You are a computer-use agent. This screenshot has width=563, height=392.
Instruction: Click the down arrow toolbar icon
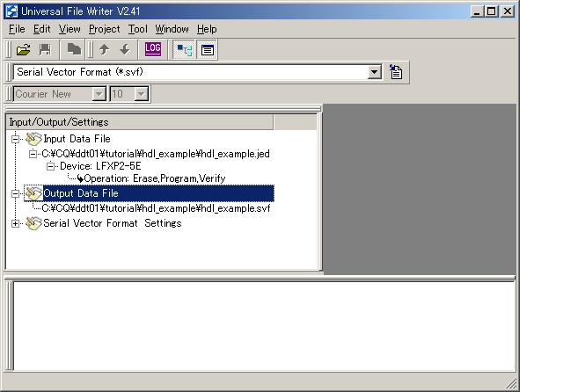pyautogui.click(x=124, y=50)
